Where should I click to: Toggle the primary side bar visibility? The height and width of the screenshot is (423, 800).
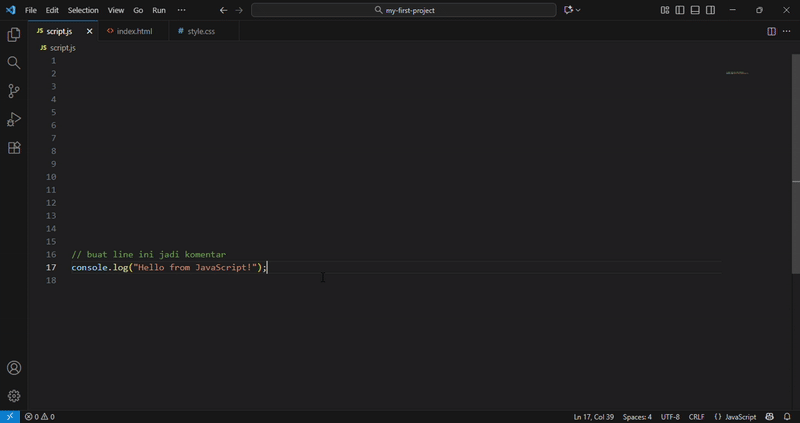tap(680, 10)
